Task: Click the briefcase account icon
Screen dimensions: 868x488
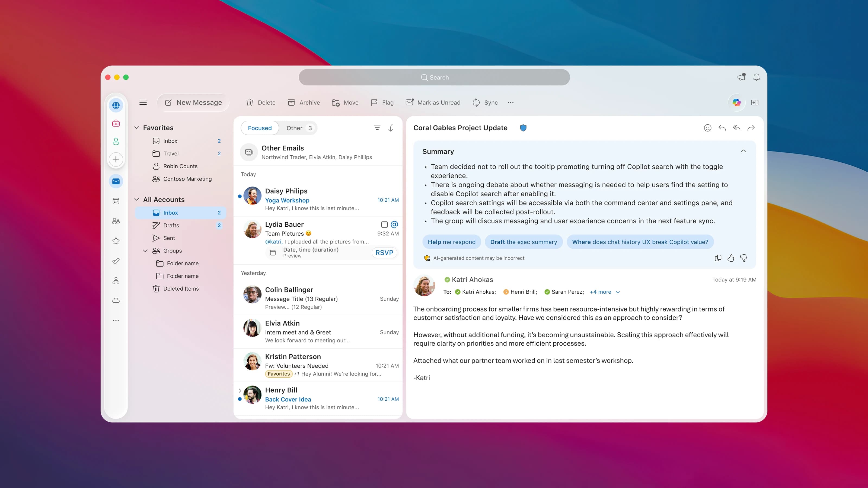Action: (116, 123)
